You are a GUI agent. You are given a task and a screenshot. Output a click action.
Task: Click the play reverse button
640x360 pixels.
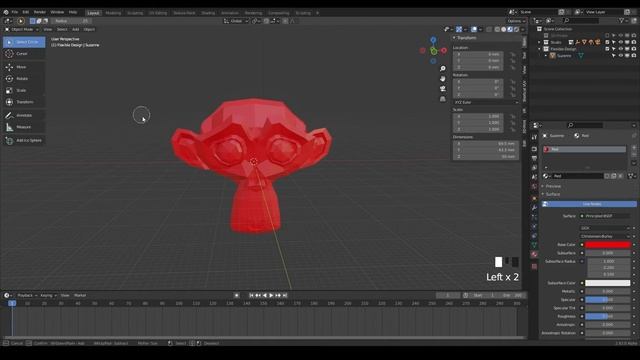point(264,295)
